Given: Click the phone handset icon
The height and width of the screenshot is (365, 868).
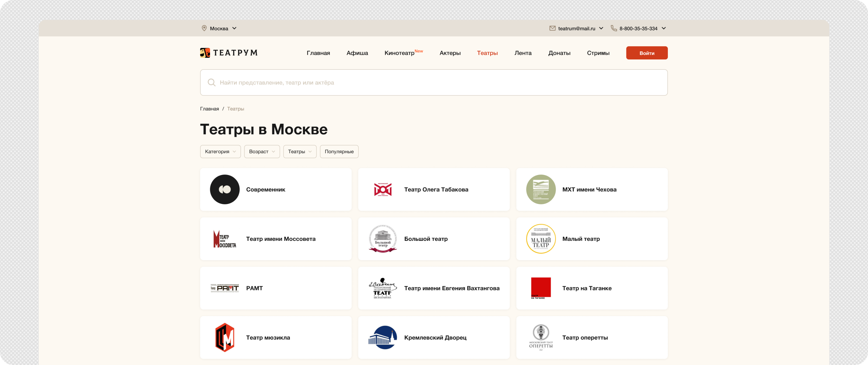Looking at the screenshot, I should [614, 28].
